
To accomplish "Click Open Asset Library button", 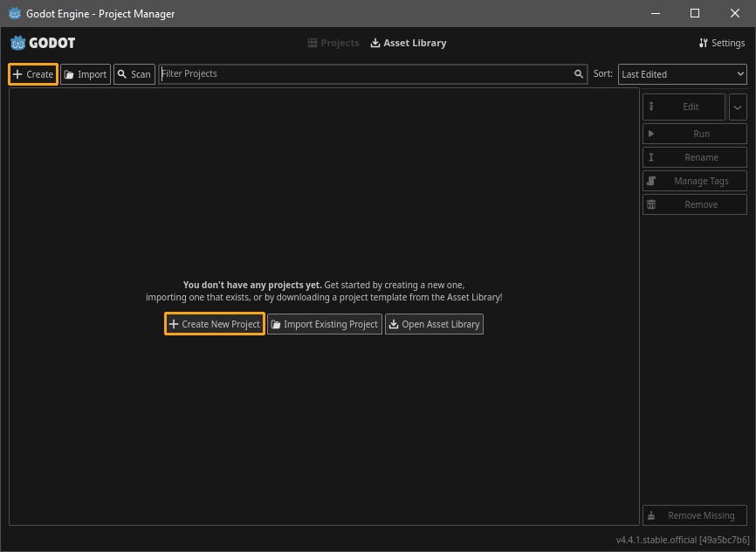I will 434,324.
